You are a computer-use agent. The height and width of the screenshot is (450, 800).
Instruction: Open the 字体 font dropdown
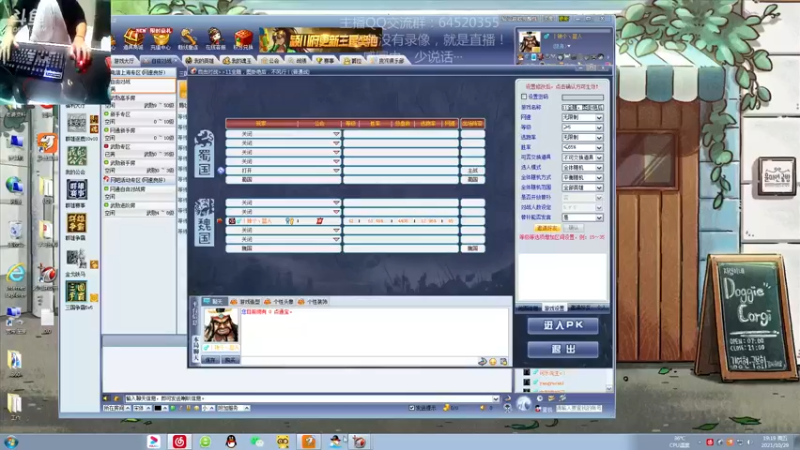(x=142, y=408)
